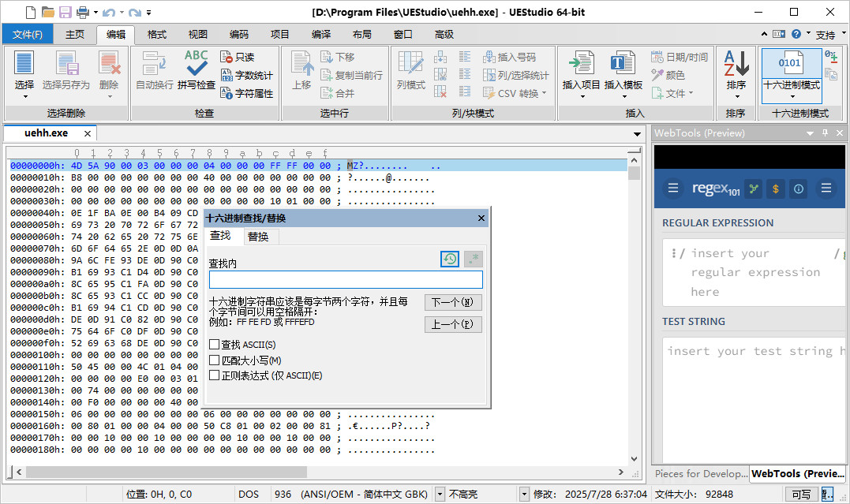Move current line up with 上移 icon
The height and width of the screenshot is (504, 850).
coord(302,71)
